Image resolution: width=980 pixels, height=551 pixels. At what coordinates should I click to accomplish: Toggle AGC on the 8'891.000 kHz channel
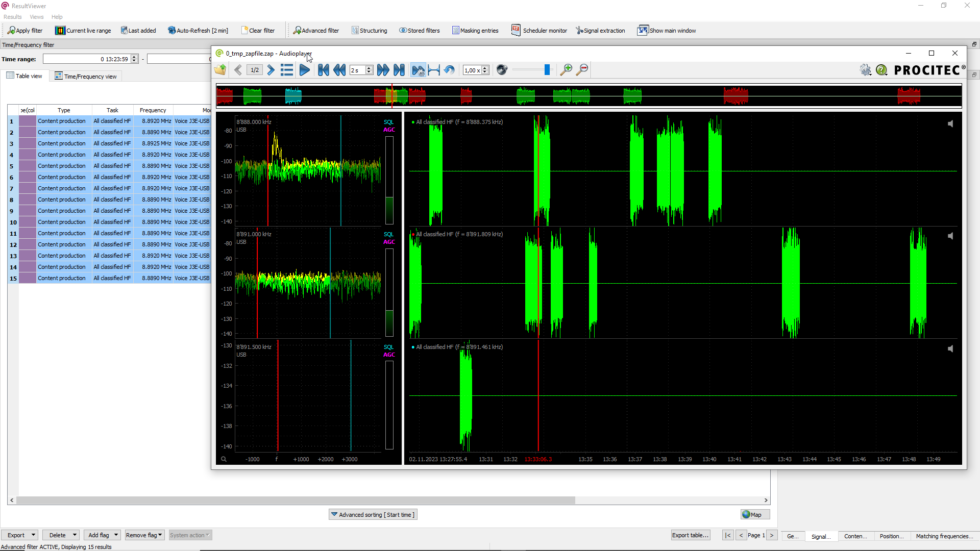click(389, 242)
